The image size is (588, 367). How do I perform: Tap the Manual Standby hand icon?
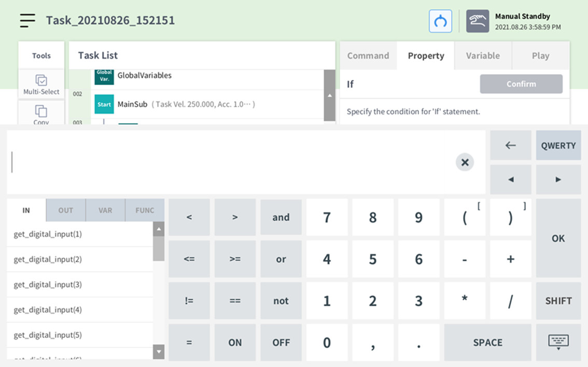click(x=477, y=21)
